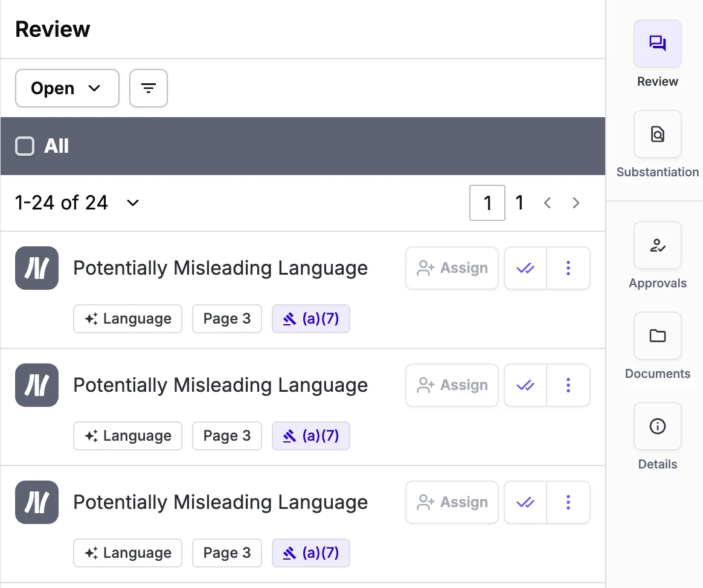The image size is (703, 588).
Task: Click the avatar icon of the third item
Action: point(37,502)
